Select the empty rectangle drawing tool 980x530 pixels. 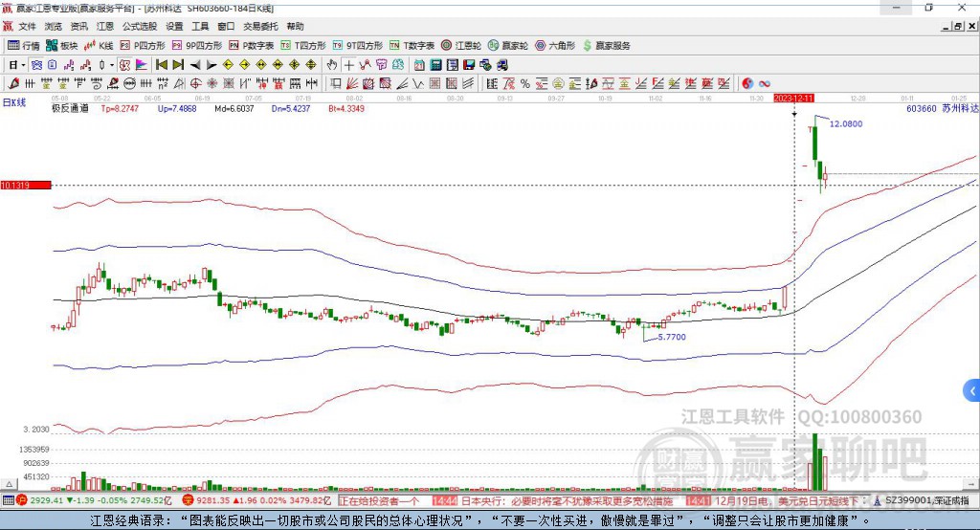click(336, 84)
